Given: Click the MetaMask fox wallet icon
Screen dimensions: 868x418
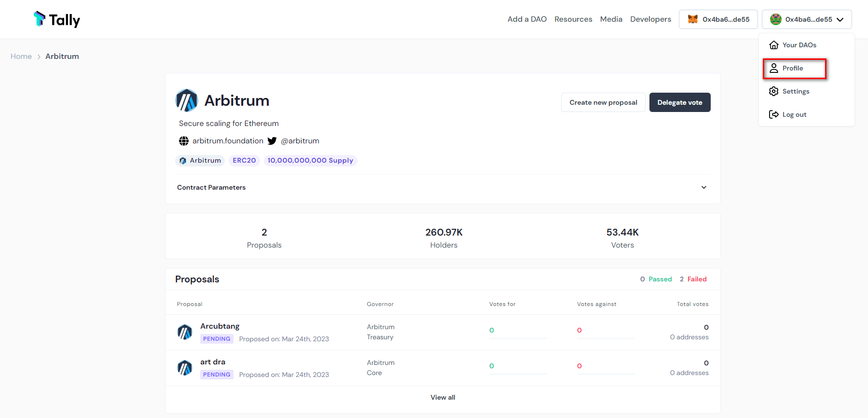Looking at the screenshot, I should (693, 19).
